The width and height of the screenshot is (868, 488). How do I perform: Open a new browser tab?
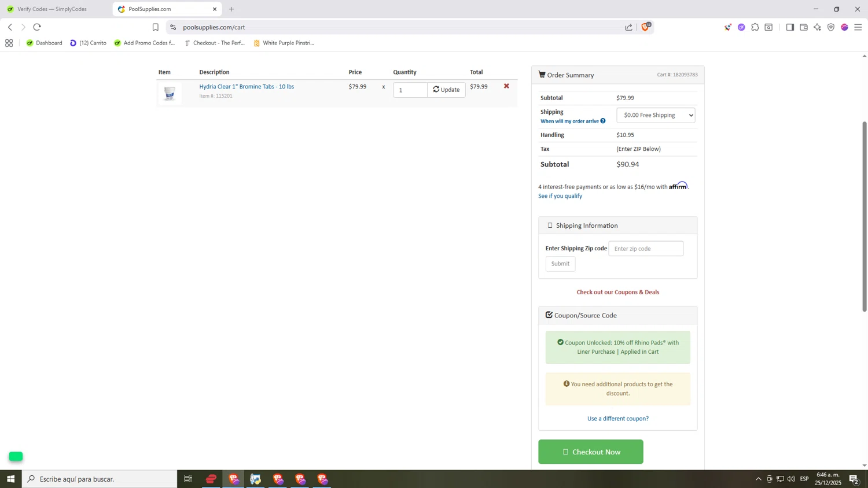pyautogui.click(x=231, y=9)
